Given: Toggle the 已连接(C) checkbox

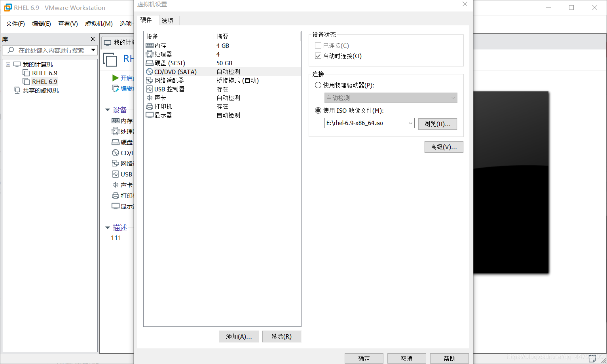Looking at the screenshot, I should click(318, 45).
